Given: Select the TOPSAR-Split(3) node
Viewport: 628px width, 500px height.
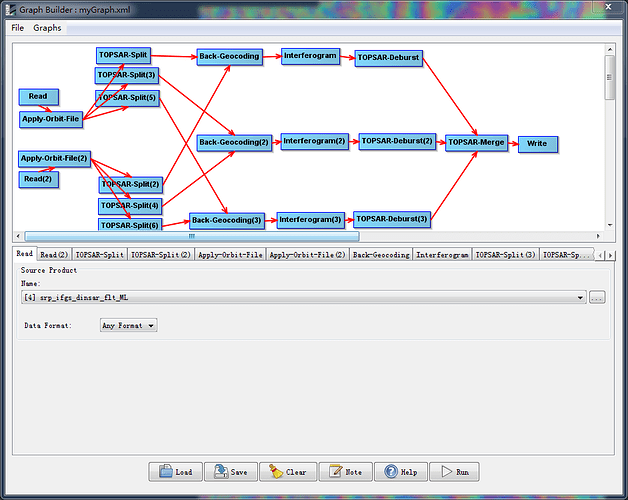Looking at the screenshot, I should point(127,75).
